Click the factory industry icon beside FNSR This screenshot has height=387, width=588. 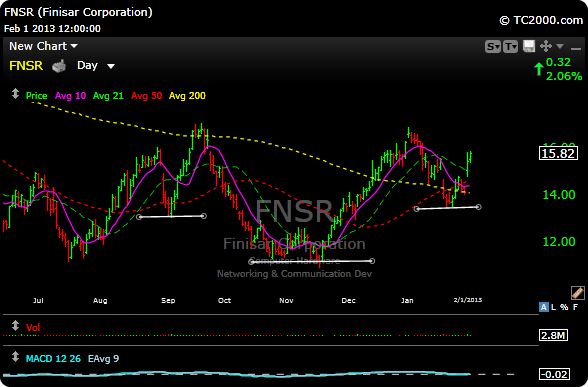59,66
